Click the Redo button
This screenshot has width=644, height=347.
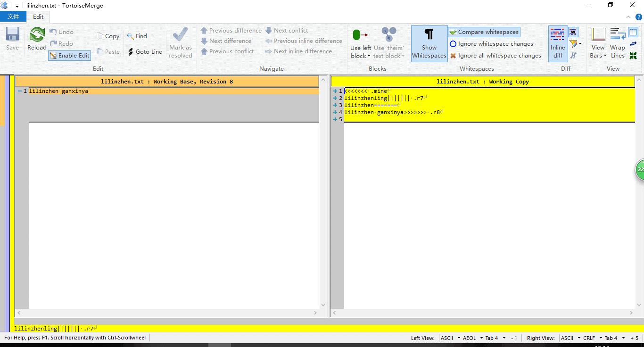61,43
